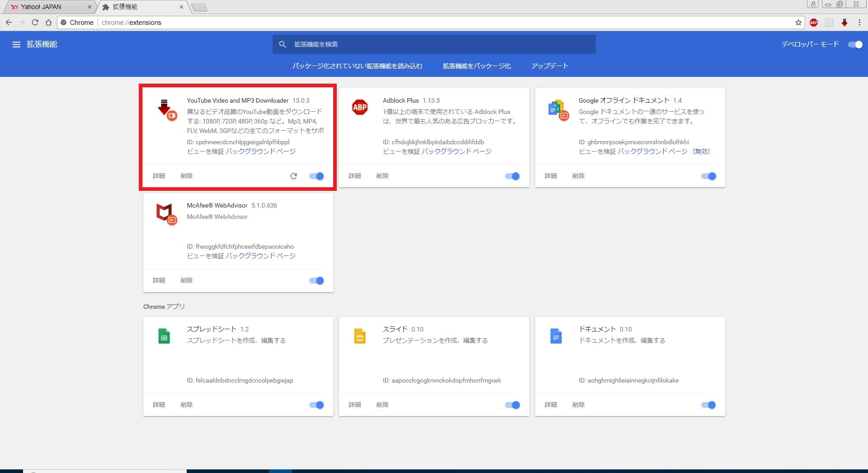Open the home page
Screen dimensions: 868x473
coord(48,22)
